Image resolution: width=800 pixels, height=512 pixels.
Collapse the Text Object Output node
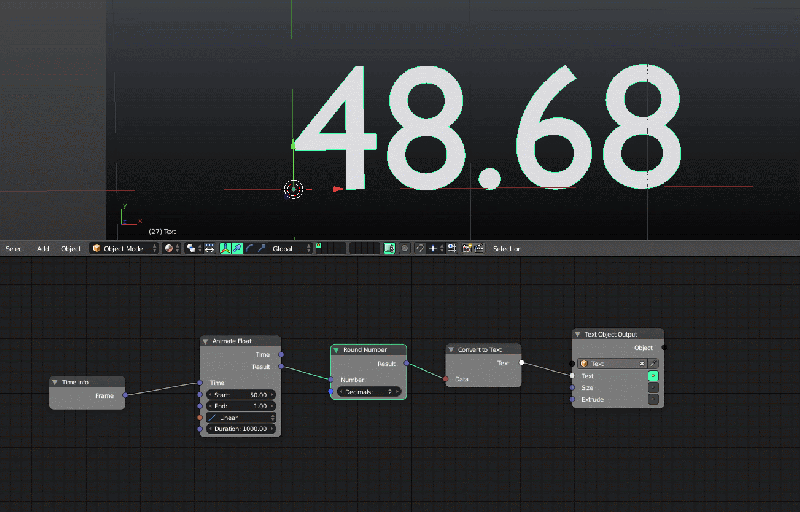pyautogui.click(x=578, y=335)
